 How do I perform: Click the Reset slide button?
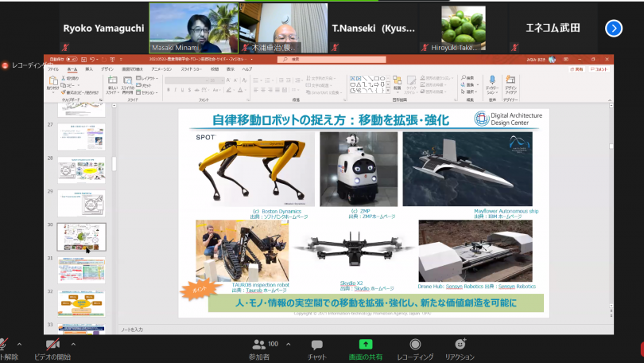point(144,85)
